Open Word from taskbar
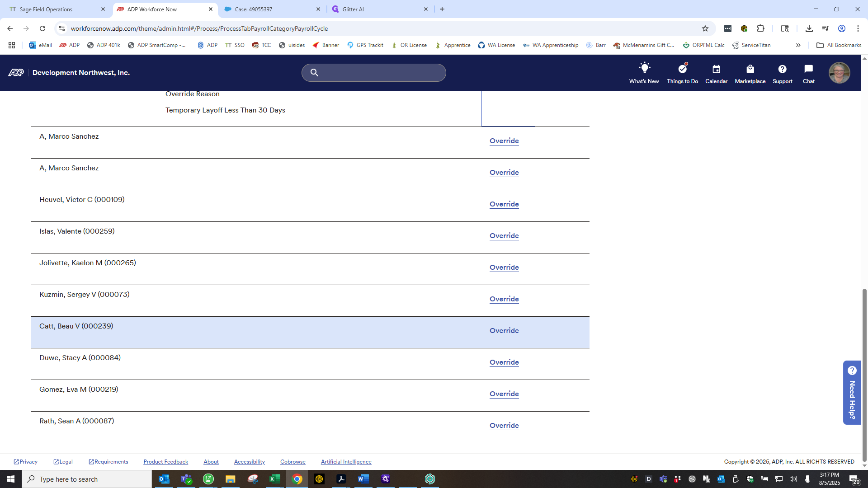Screen dimensions: 868x488 point(363,479)
